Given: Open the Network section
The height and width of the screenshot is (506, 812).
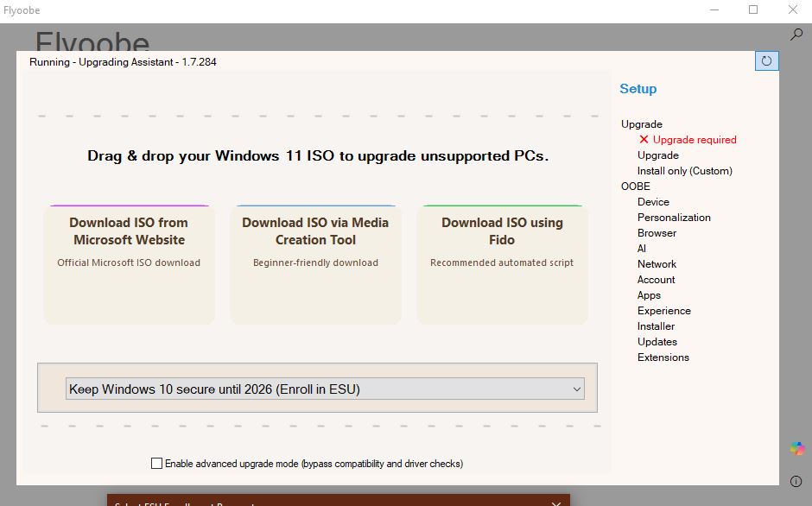Looking at the screenshot, I should [657, 264].
